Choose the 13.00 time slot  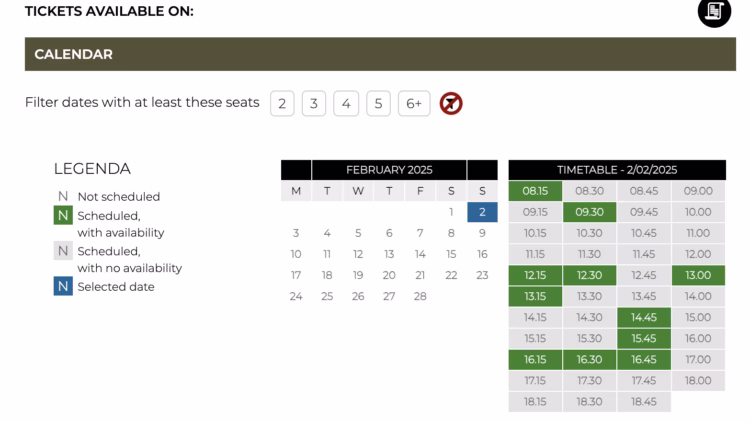(698, 275)
